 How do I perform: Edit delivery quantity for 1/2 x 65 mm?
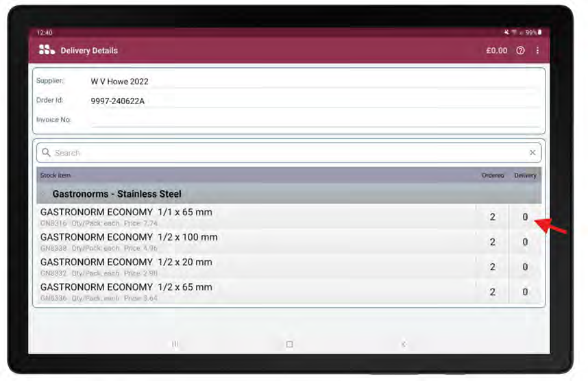click(525, 292)
